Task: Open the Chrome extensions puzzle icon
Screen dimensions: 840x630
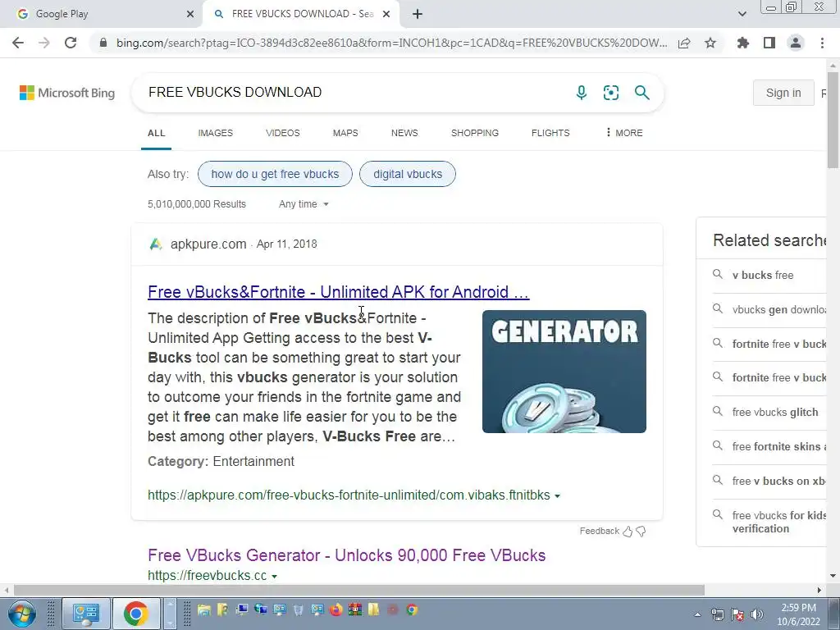Action: (743, 43)
